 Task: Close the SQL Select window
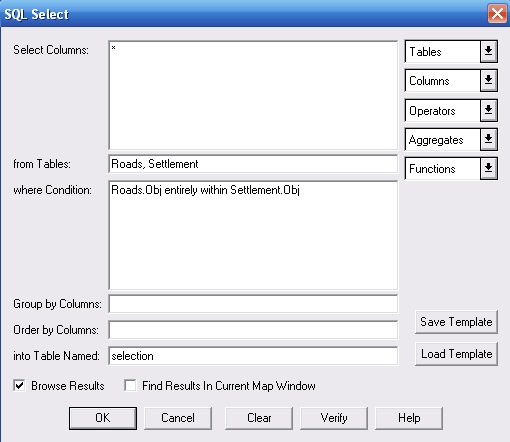coord(497,14)
